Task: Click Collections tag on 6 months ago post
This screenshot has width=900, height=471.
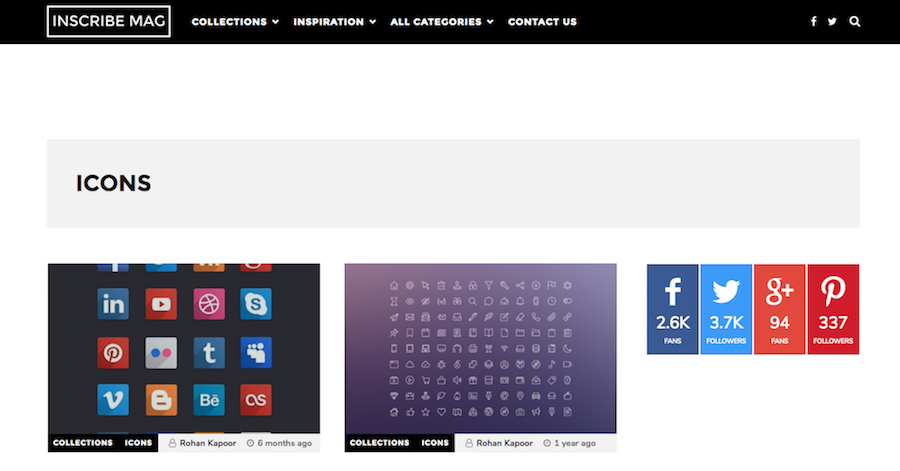Action: click(83, 443)
